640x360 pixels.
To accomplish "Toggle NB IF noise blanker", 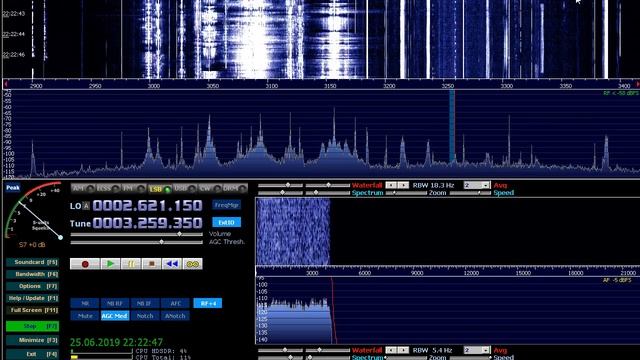I will (145, 303).
